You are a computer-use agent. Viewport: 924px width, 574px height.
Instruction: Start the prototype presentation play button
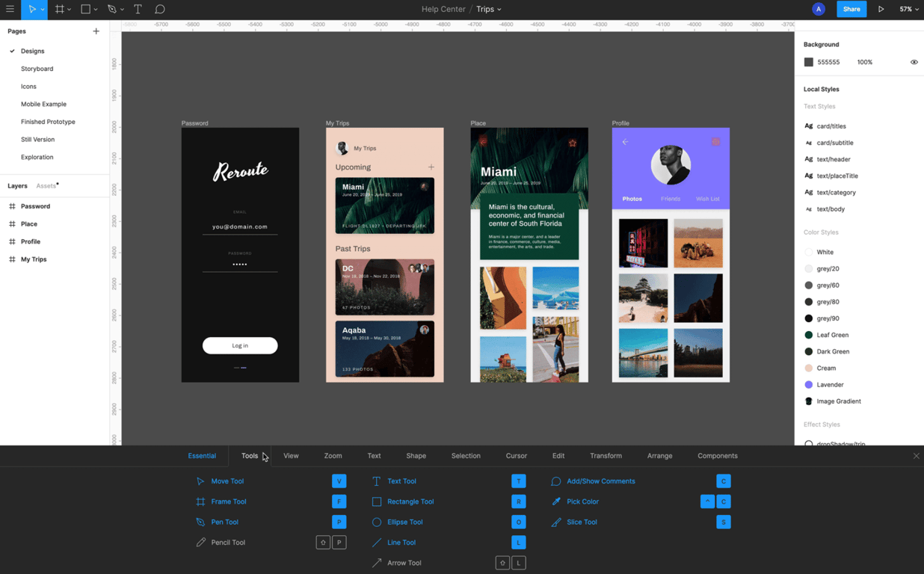click(881, 9)
